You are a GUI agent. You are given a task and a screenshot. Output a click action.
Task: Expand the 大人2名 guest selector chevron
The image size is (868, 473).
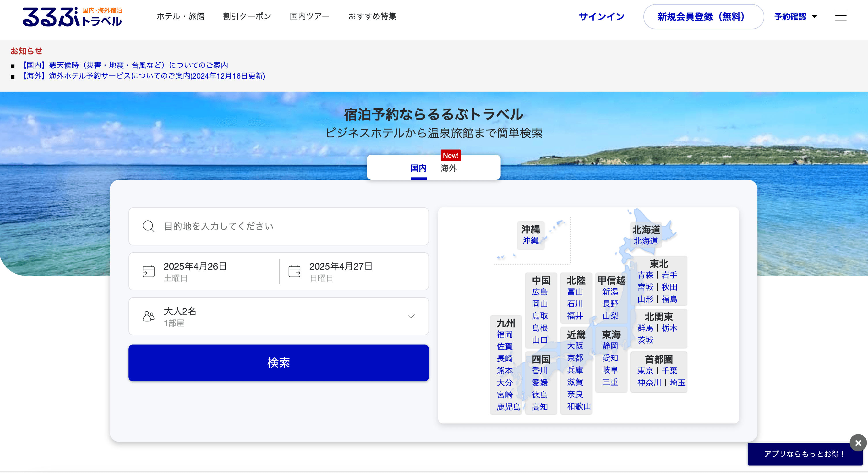pos(411,316)
